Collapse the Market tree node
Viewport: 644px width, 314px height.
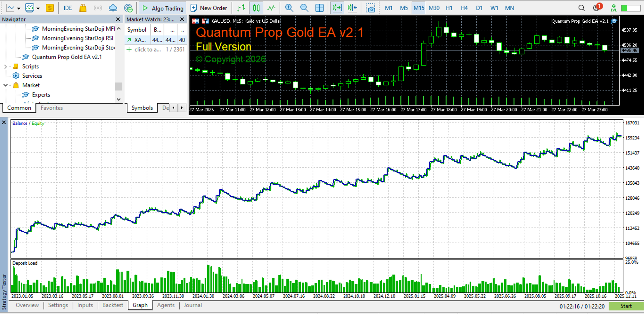(5, 85)
